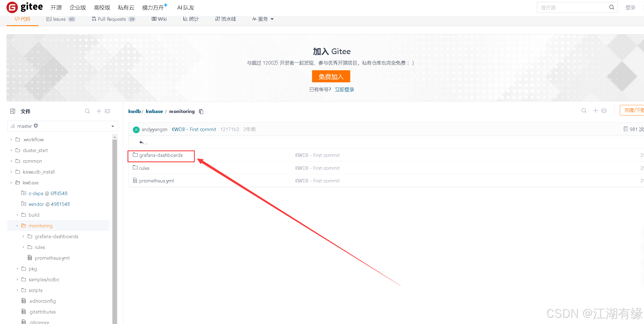The width and height of the screenshot is (644, 324).
Task: Copy the monitoring path icon
Action: pos(201,111)
